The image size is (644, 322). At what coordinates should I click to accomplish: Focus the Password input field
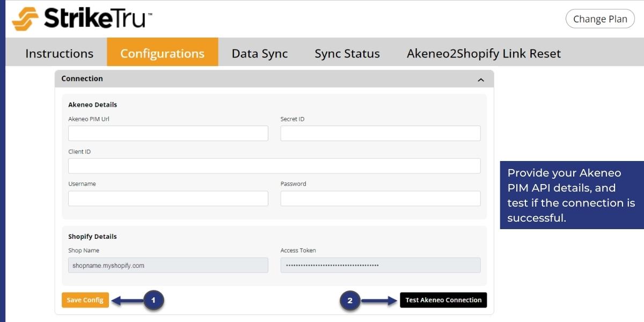tap(380, 199)
